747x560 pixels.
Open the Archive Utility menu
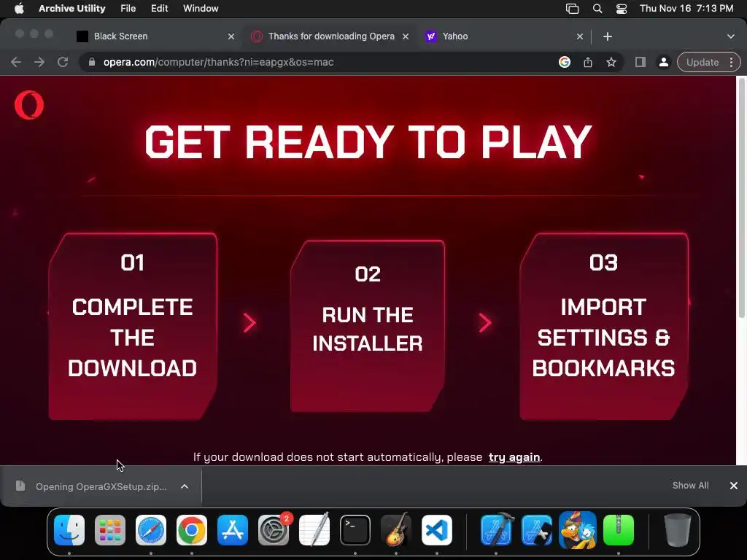pos(72,8)
